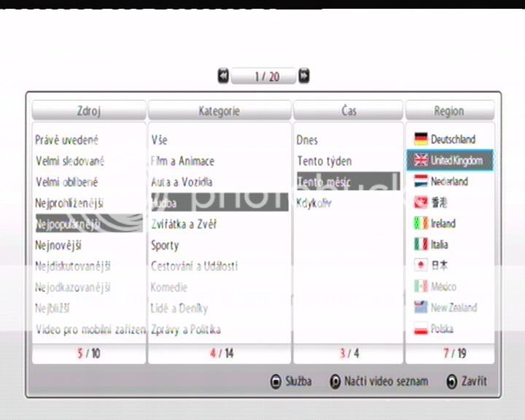
Task: Choose Kdykoliv time option
Action: click(x=314, y=203)
